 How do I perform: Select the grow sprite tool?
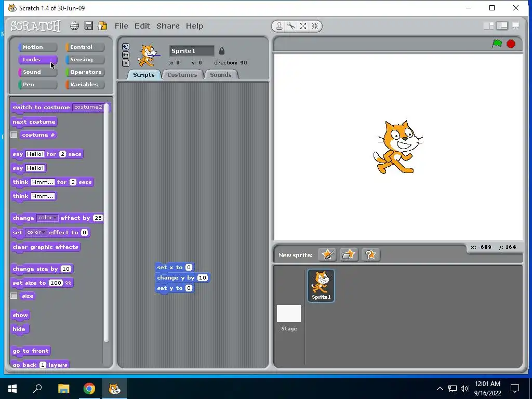[303, 26]
